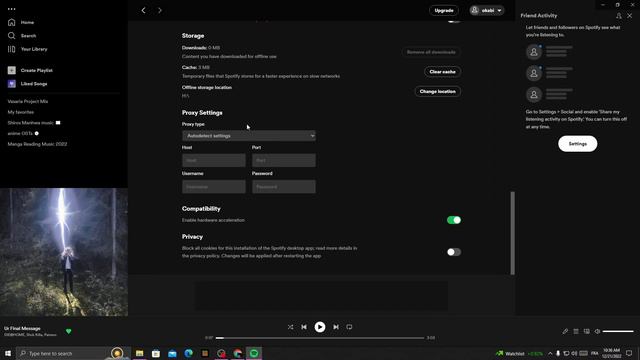The image size is (640, 360).
Task: Toggle repeat mode
Action: [x=349, y=327]
